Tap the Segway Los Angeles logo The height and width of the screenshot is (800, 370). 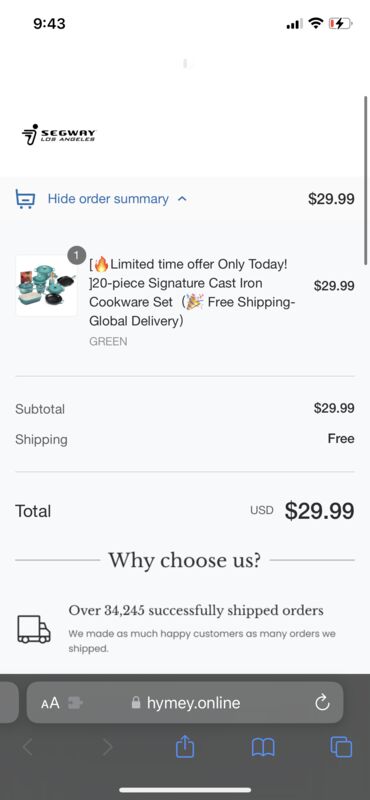59,135
